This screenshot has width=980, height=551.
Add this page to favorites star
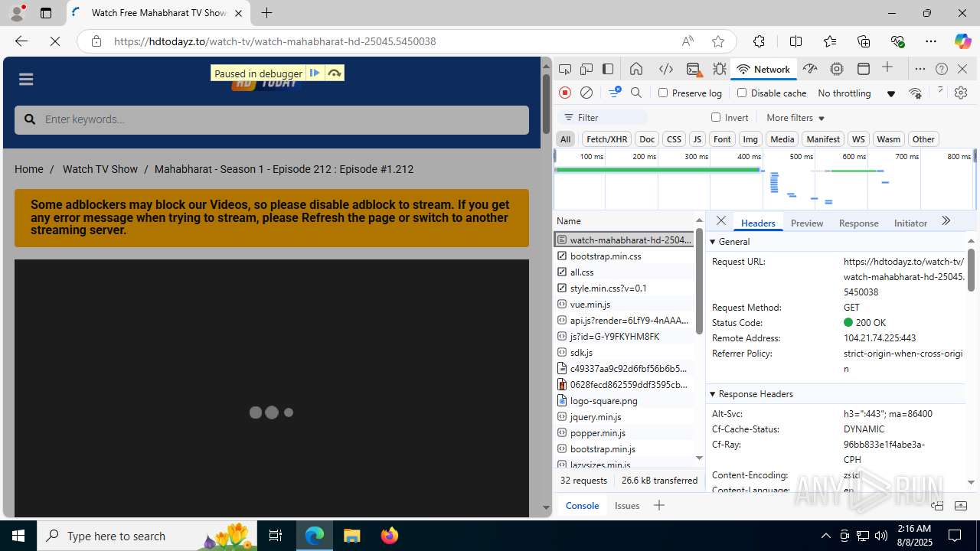717,41
